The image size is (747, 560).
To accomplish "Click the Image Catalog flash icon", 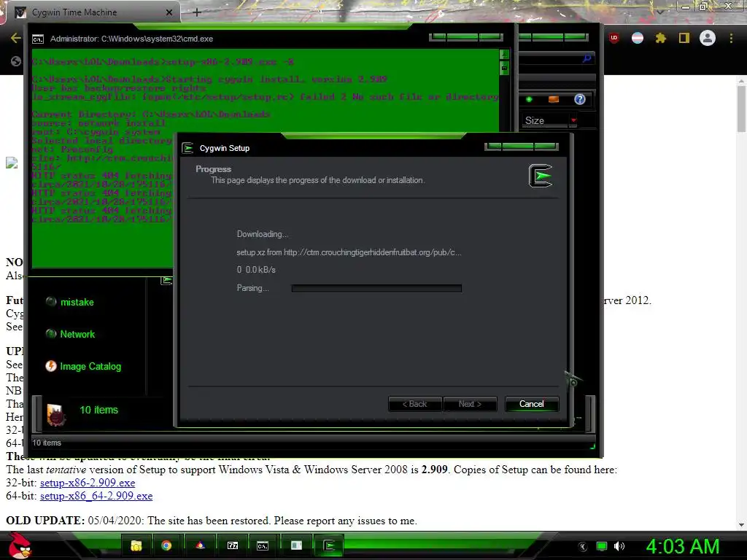I will coord(51,366).
